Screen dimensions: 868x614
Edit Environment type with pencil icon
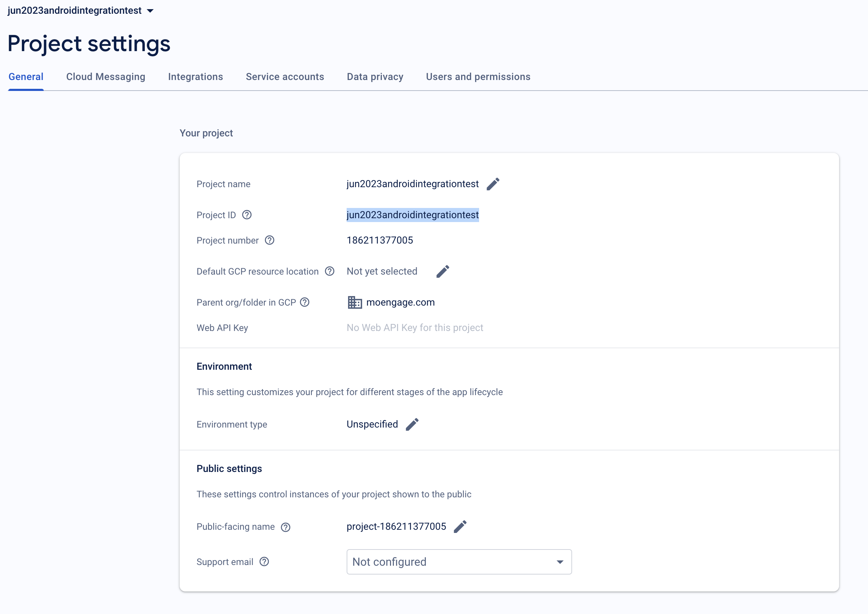pyautogui.click(x=412, y=424)
